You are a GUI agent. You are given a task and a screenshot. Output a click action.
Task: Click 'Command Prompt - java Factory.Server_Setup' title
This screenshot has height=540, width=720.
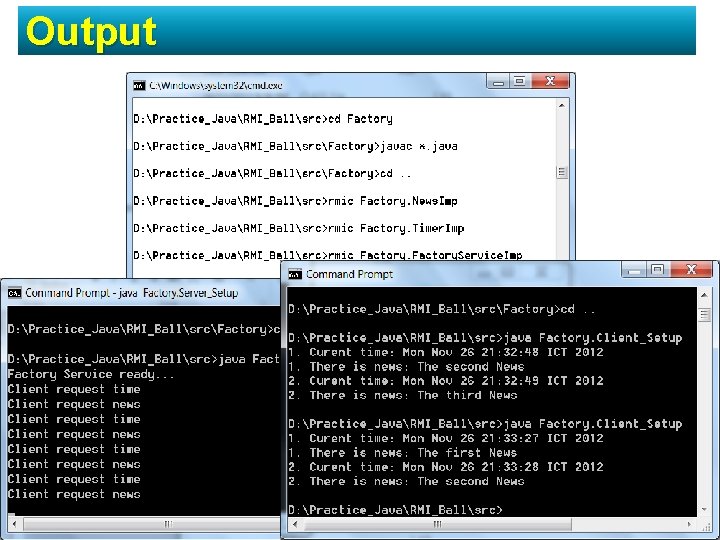pyautogui.click(x=132, y=293)
